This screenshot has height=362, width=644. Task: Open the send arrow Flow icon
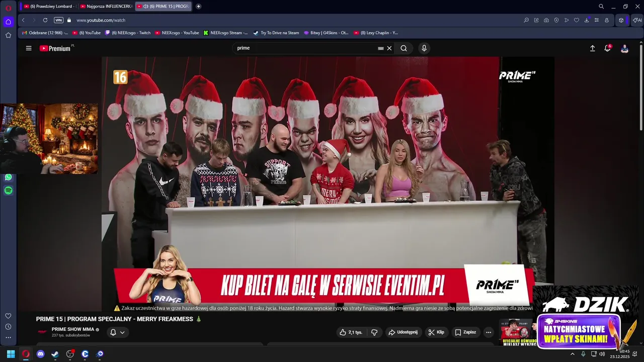(567, 20)
